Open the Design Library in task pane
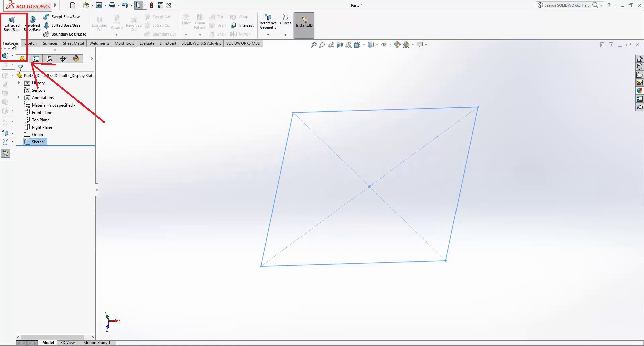 (x=639, y=67)
